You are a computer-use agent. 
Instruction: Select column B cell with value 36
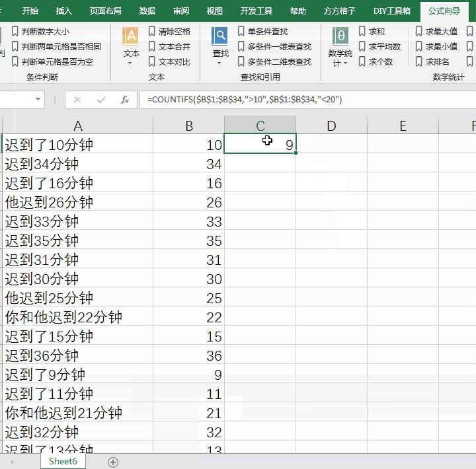click(x=189, y=354)
